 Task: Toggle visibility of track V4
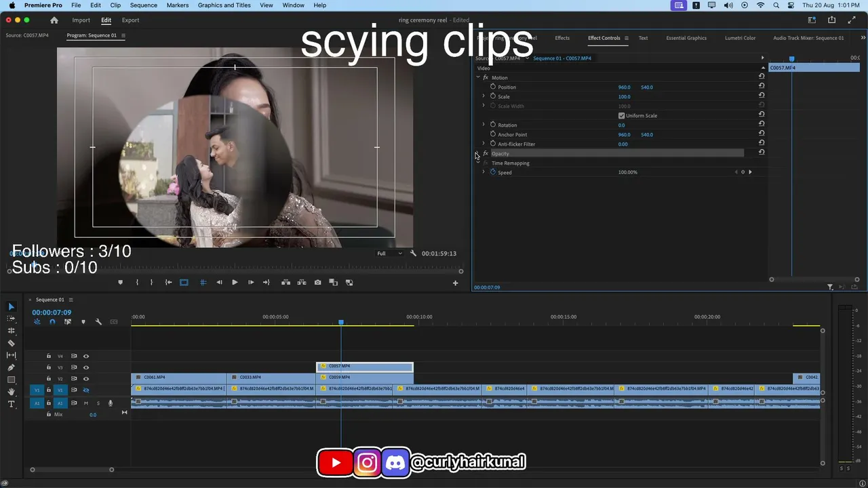point(86,356)
